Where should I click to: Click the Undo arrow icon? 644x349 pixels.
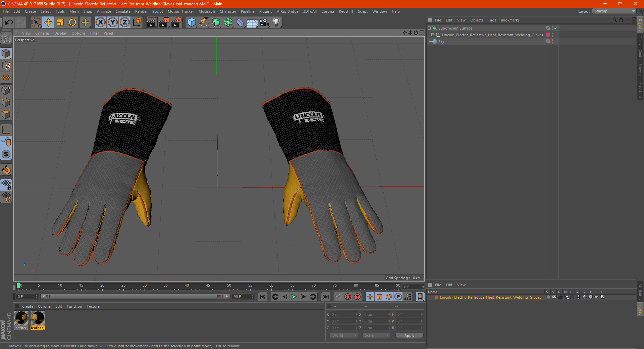pyautogui.click(x=9, y=22)
